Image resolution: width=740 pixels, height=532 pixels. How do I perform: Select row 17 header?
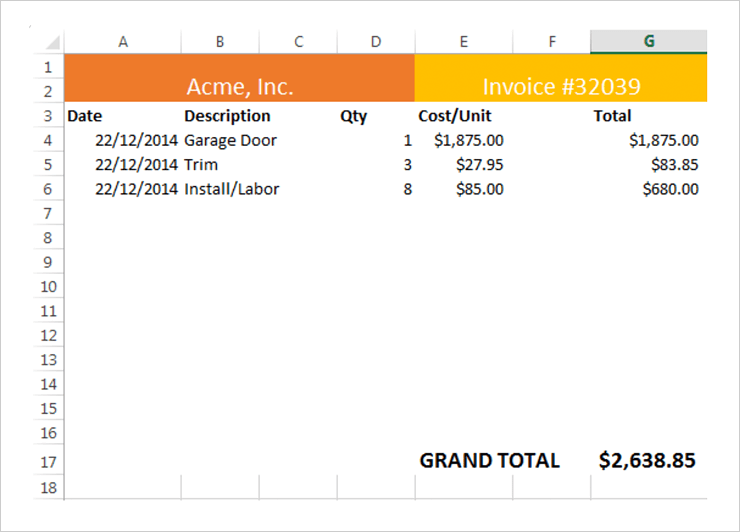point(48,461)
